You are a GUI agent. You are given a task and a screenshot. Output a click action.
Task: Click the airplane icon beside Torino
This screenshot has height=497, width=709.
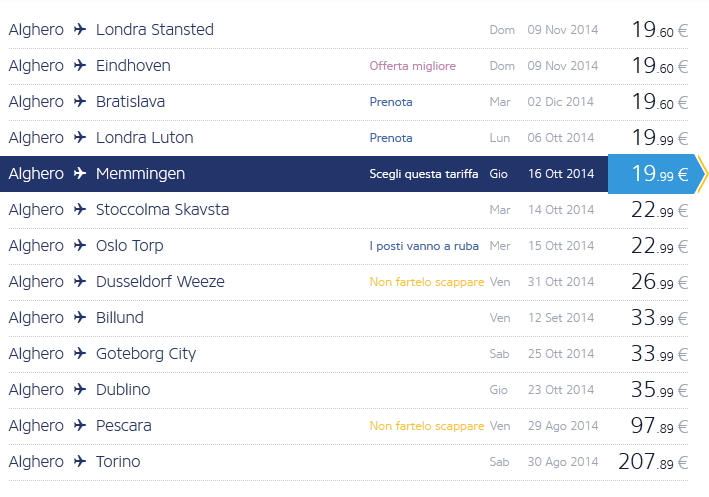(x=80, y=462)
